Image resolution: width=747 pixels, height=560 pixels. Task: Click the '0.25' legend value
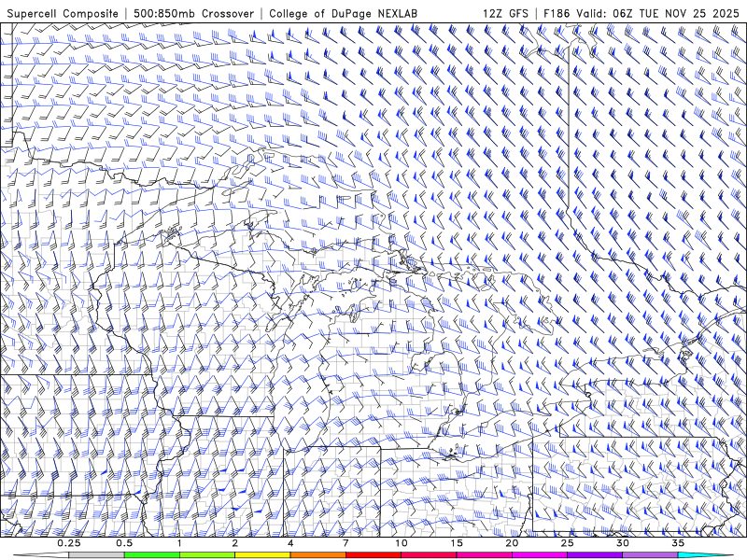tap(68, 543)
